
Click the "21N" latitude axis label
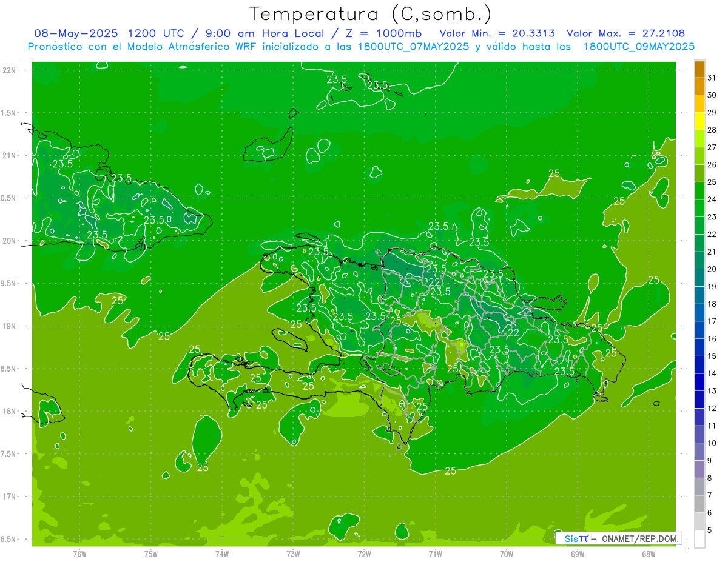click(9, 155)
